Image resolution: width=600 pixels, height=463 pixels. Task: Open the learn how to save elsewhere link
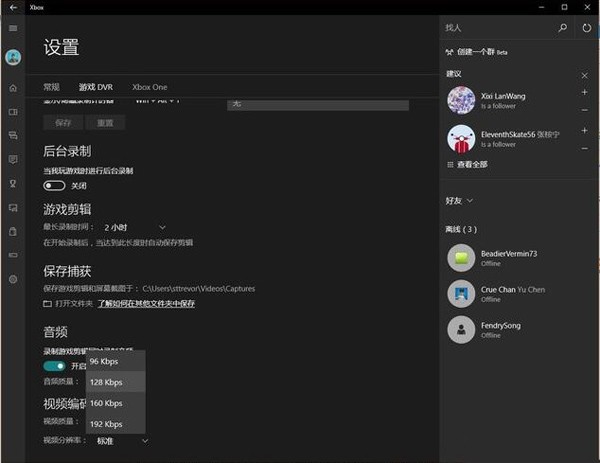coord(146,303)
